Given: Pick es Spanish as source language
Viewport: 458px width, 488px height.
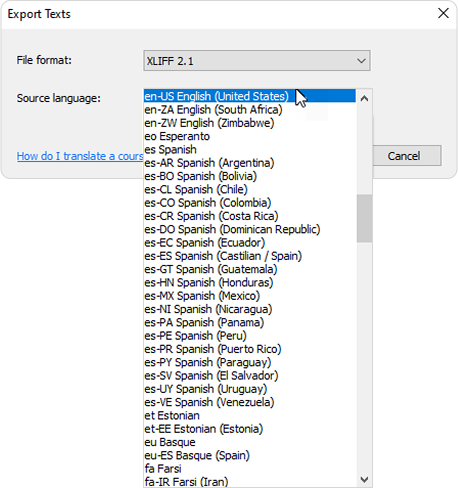Looking at the screenshot, I should (x=250, y=149).
